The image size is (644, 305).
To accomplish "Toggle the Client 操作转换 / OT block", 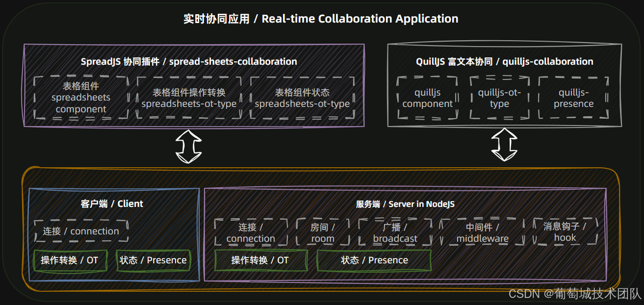I will pyautogui.click(x=70, y=261).
